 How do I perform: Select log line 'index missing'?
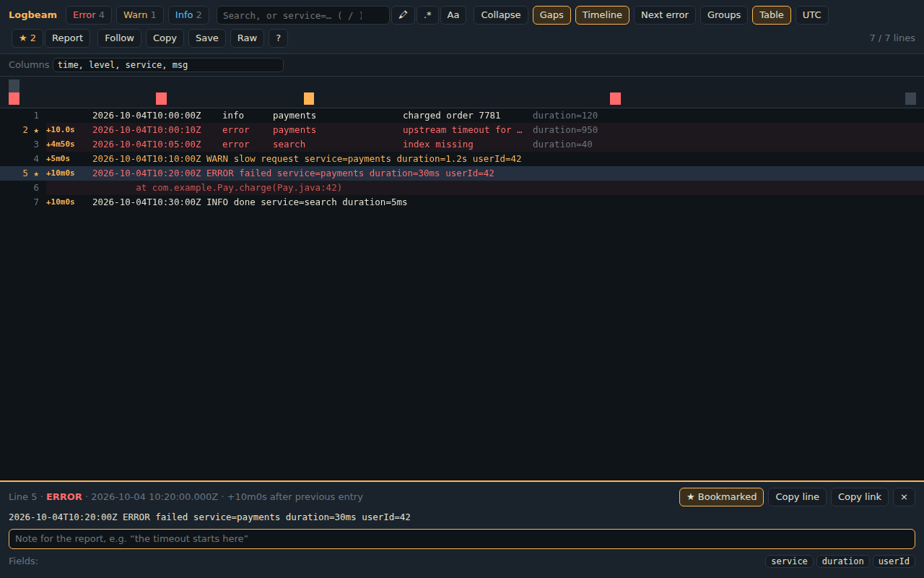[462, 144]
